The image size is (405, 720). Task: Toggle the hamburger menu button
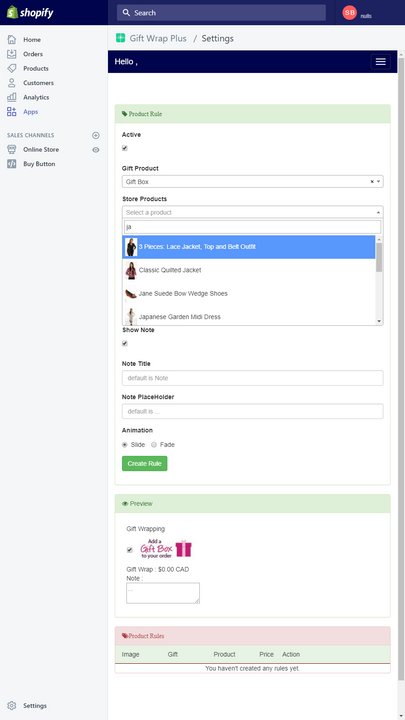point(381,62)
